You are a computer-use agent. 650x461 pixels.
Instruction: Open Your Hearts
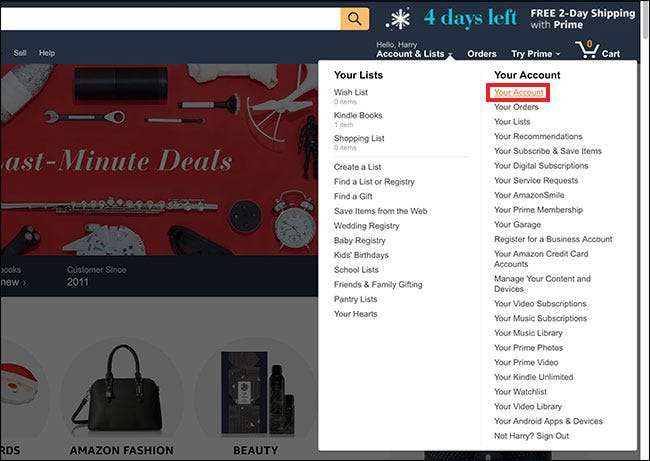tap(356, 314)
